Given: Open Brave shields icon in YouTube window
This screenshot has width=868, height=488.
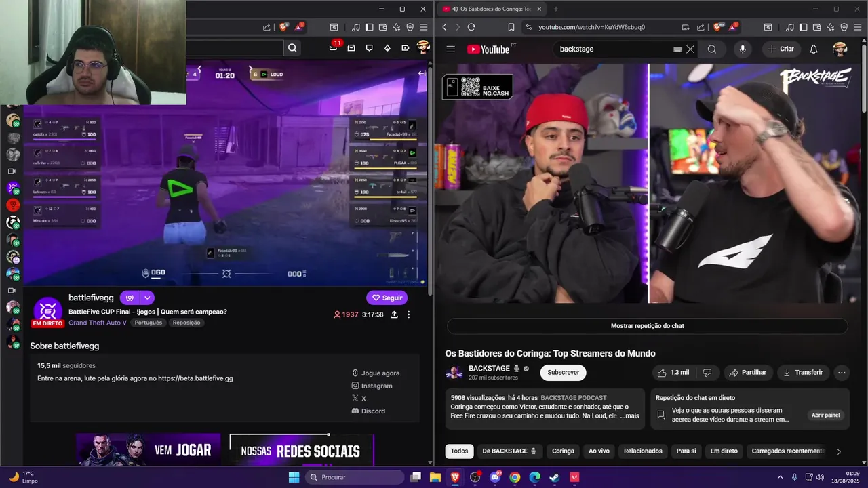Looking at the screenshot, I should click(718, 27).
